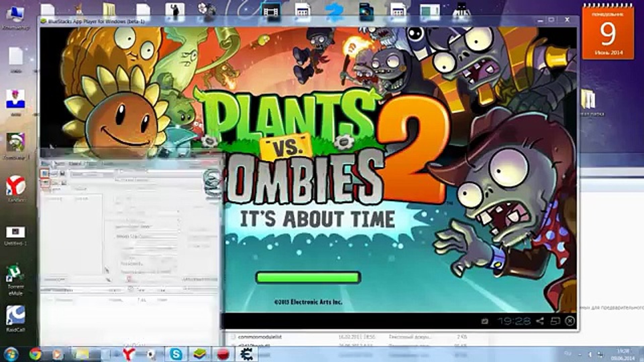644x362 pixels.
Task: Click the BlueStacks screenshot camera icon
Action: [x=485, y=321]
